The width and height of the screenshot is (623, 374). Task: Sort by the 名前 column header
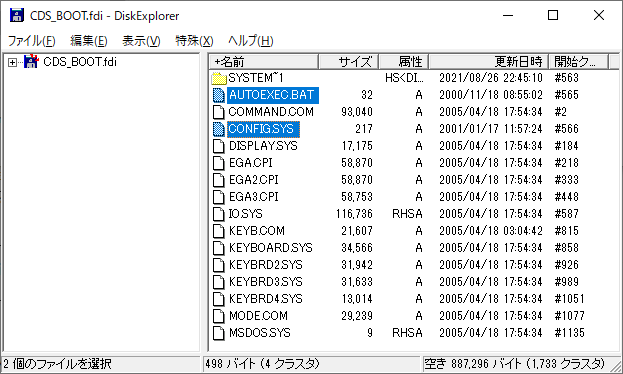pyautogui.click(x=264, y=62)
